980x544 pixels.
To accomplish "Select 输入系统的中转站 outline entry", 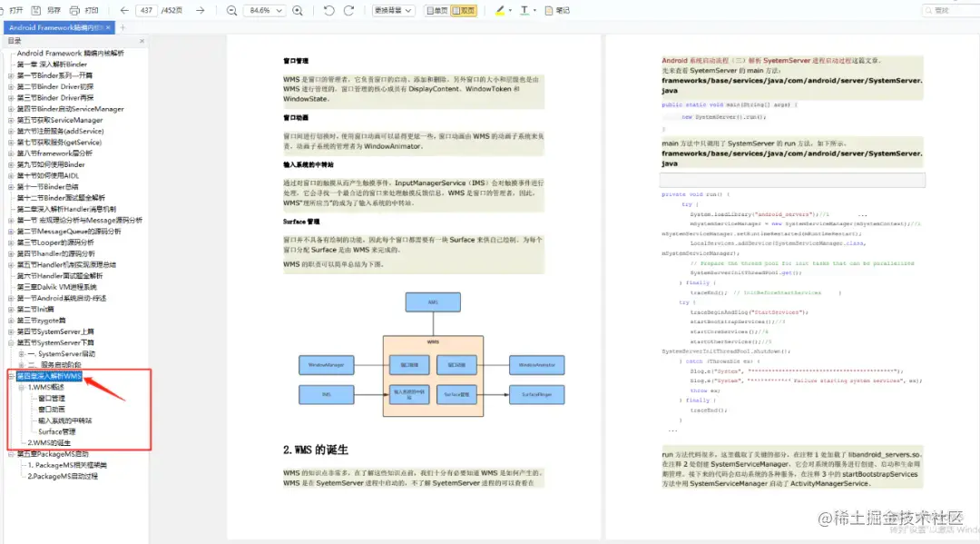I will pyautogui.click(x=64, y=420).
